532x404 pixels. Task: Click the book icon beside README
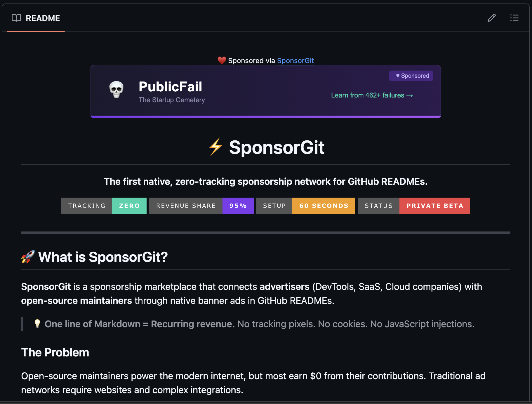click(16, 18)
